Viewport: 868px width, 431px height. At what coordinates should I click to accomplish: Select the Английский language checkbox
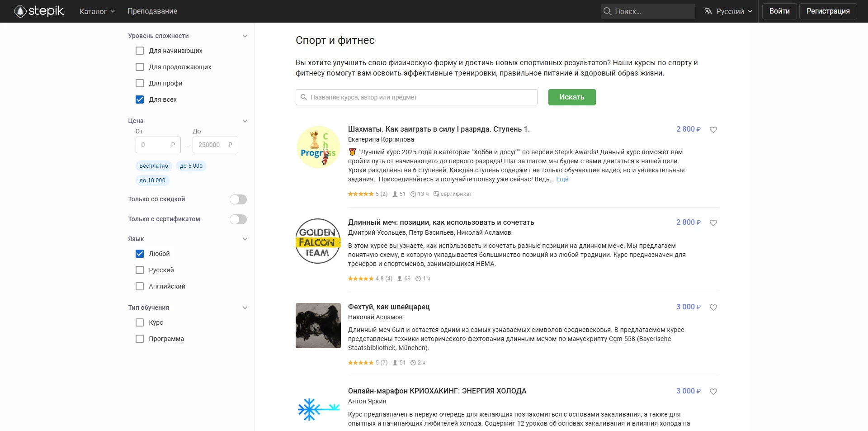(x=140, y=286)
